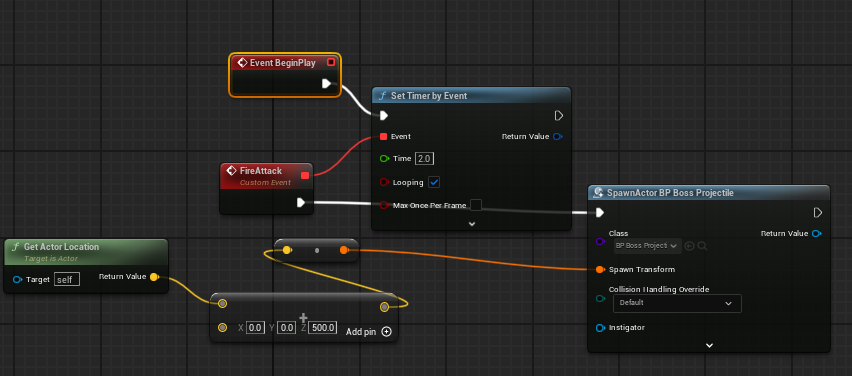The height and width of the screenshot is (376, 852).
Task: Select the Event BeginPlay node title
Action: 283,63
